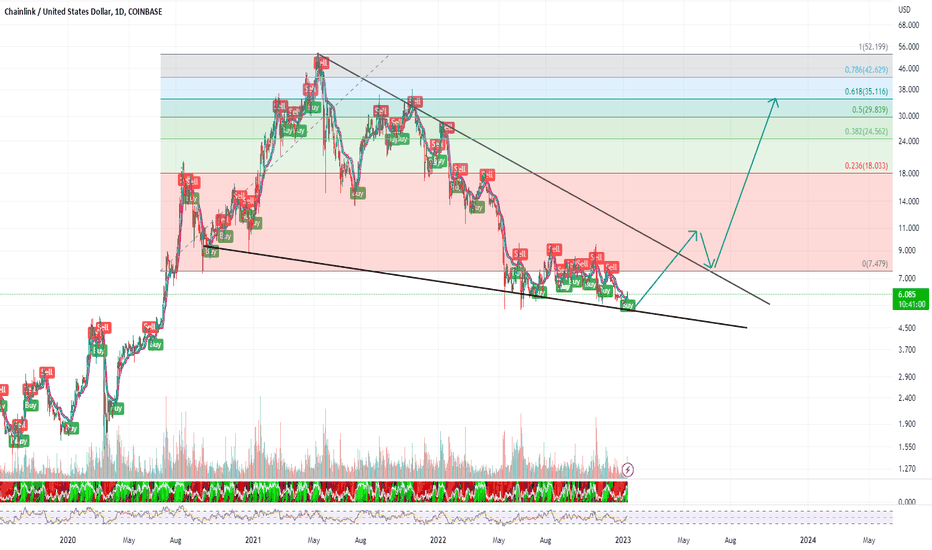
Task: Click the 68.000 price axis label
Action: pyautogui.click(x=909, y=26)
